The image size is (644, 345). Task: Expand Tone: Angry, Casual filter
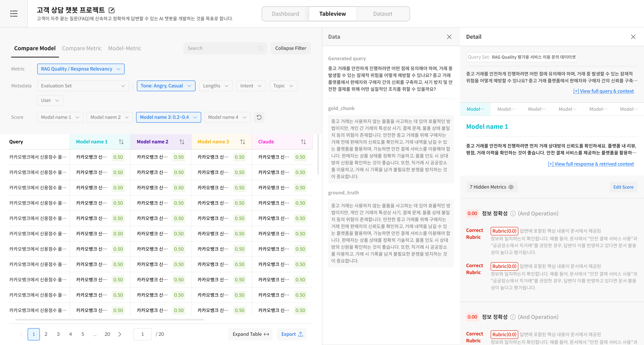pyautogui.click(x=166, y=86)
